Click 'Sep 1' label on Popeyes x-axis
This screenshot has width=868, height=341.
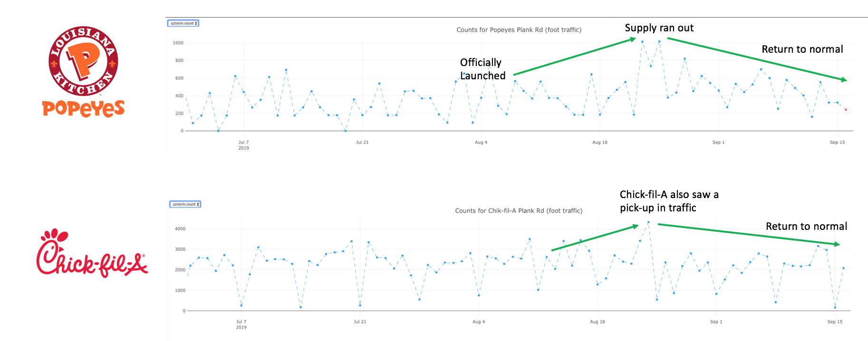pyautogui.click(x=719, y=142)
